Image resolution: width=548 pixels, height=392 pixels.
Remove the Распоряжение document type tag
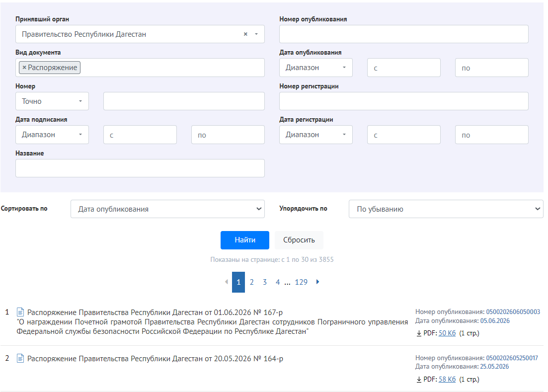(24, 68)
